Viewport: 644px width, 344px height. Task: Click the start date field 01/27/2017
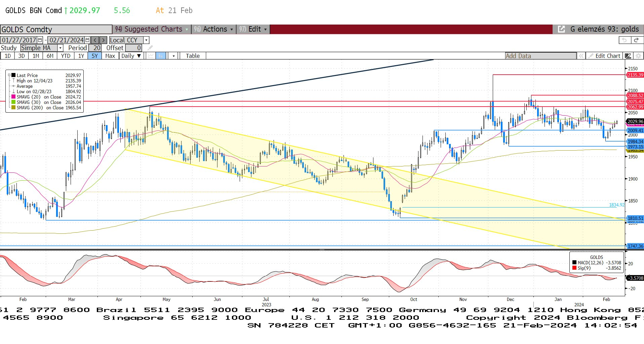19,40
